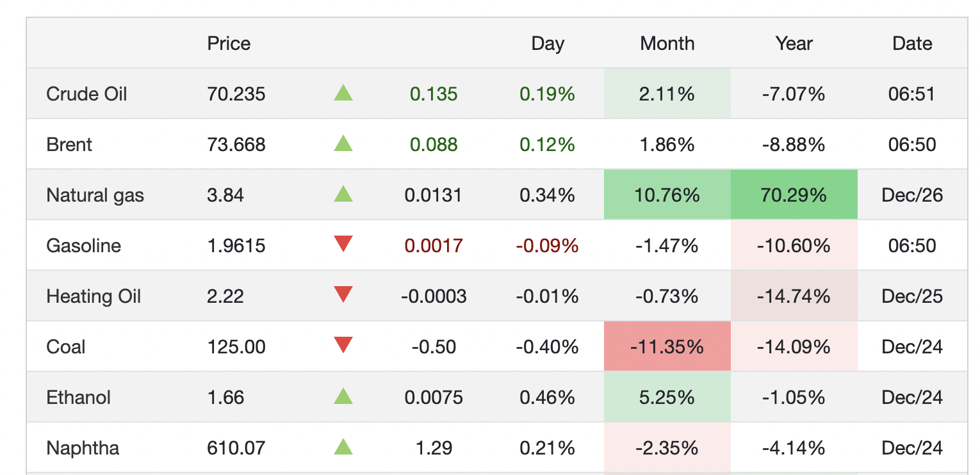Click Brent change value 0.088
980x475 pixels.
pos(434,145)
